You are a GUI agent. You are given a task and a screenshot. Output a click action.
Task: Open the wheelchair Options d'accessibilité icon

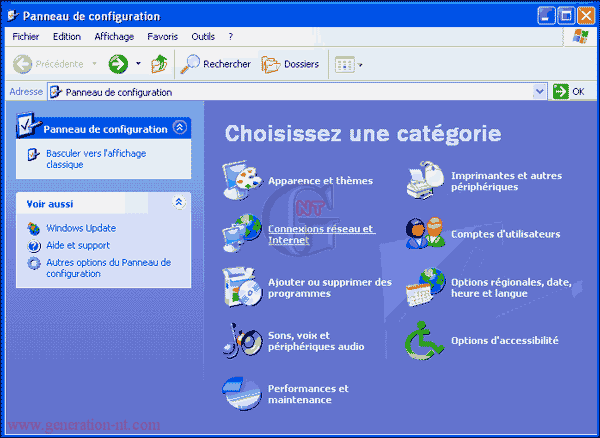coord(425,340)
